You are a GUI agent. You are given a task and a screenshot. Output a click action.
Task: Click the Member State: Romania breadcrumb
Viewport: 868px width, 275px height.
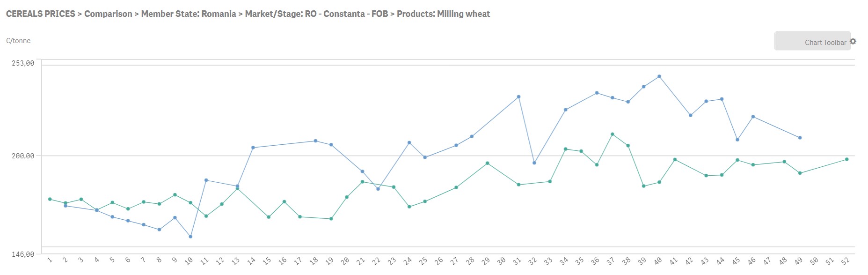[189, 14]
